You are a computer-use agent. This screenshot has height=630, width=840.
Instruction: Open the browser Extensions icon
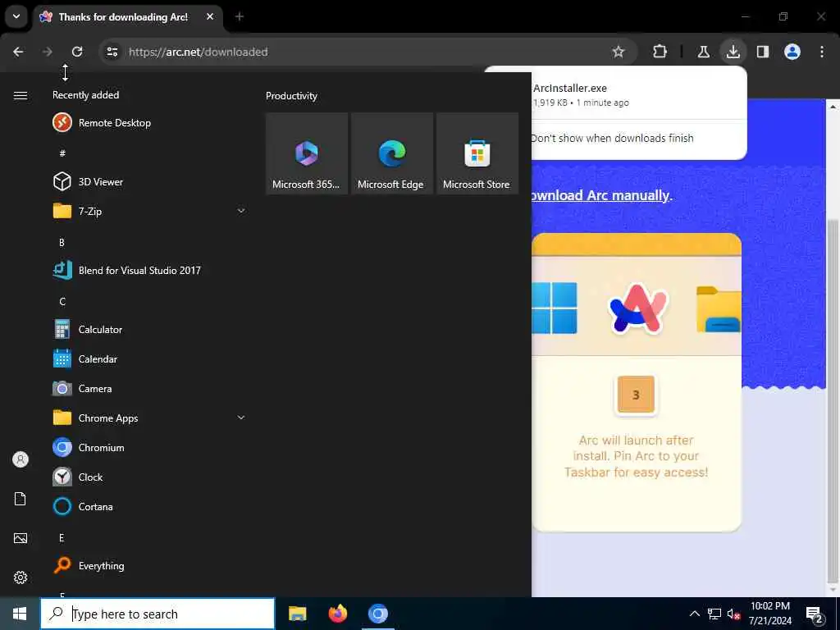[660, 52]
